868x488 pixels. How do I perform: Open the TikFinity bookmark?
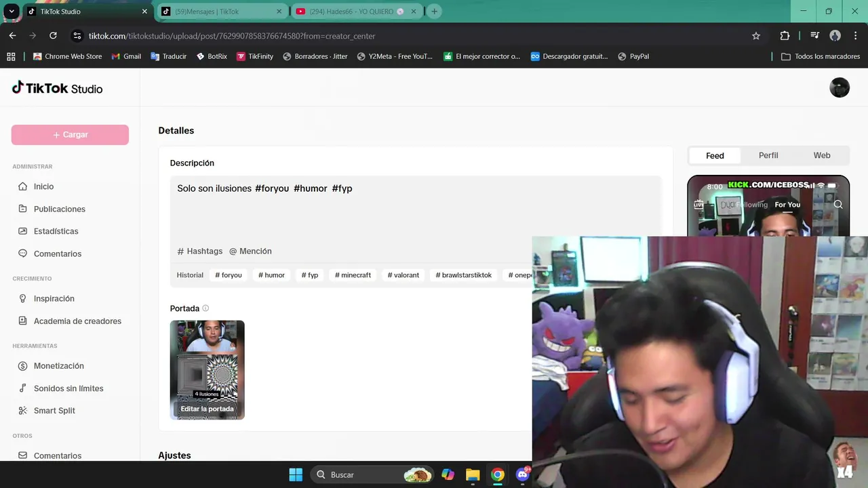coord(255,56)
